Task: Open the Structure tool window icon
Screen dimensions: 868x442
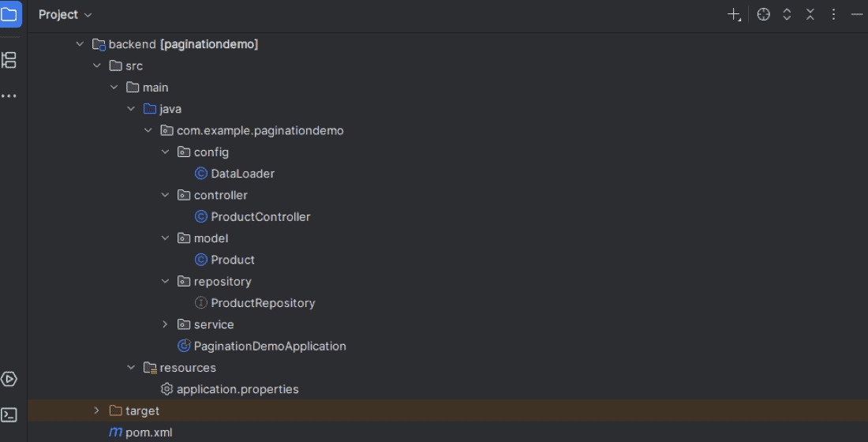Action: click(9, 60)
